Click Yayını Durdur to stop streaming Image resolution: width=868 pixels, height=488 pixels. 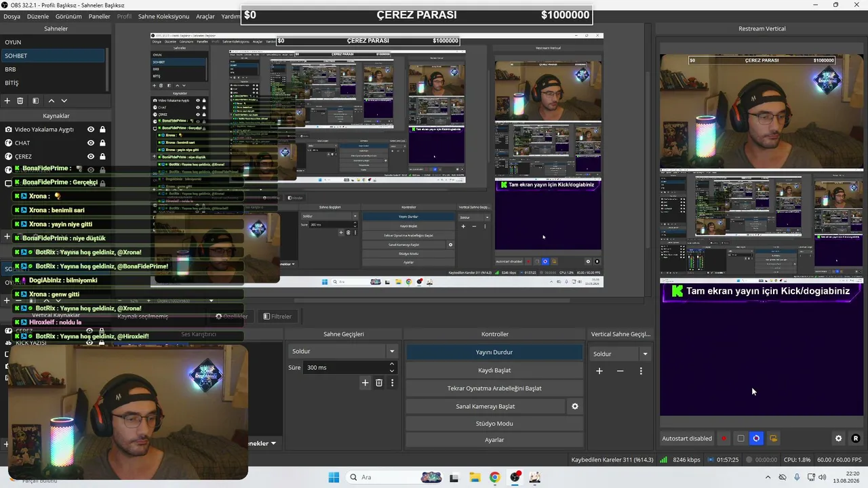(x=494, y=352)
